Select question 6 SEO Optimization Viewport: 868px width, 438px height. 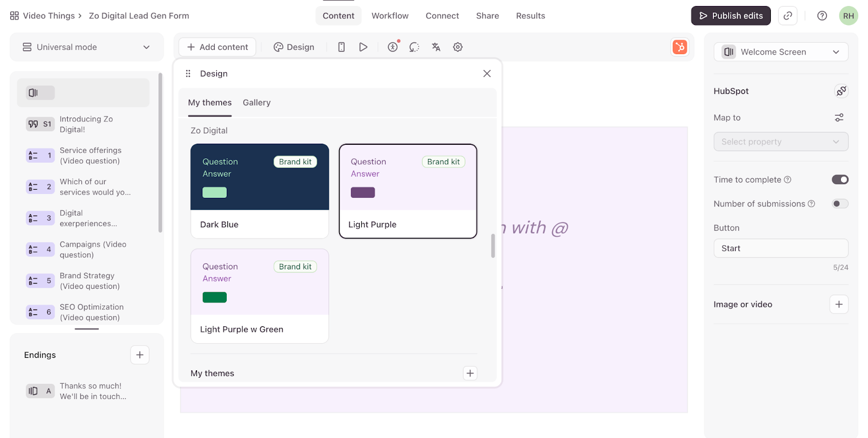(83, 312)
